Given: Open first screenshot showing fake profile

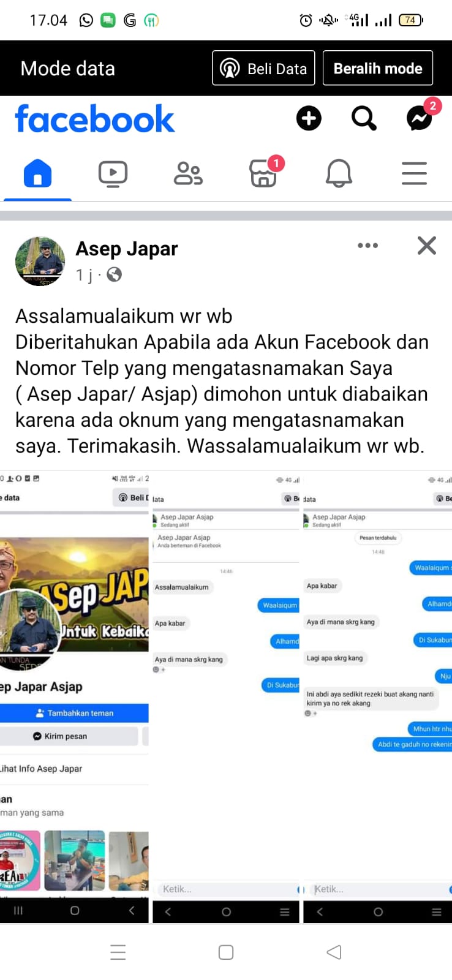Looking at the screenshot, I should click(74, 697).
